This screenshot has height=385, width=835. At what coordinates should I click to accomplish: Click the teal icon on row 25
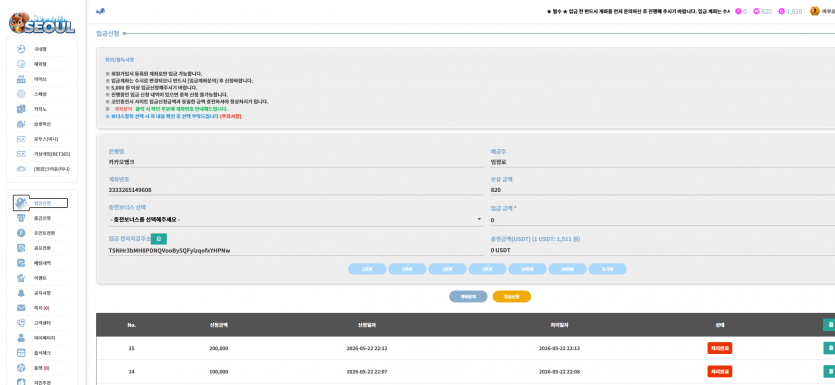coord(829,348)
